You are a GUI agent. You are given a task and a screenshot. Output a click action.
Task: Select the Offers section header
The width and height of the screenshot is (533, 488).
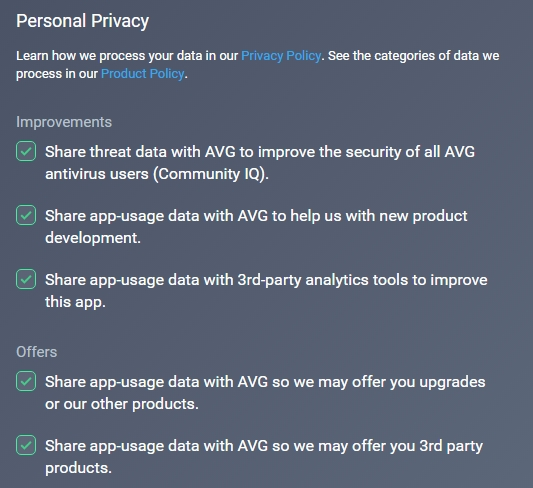tap(36, 352)
